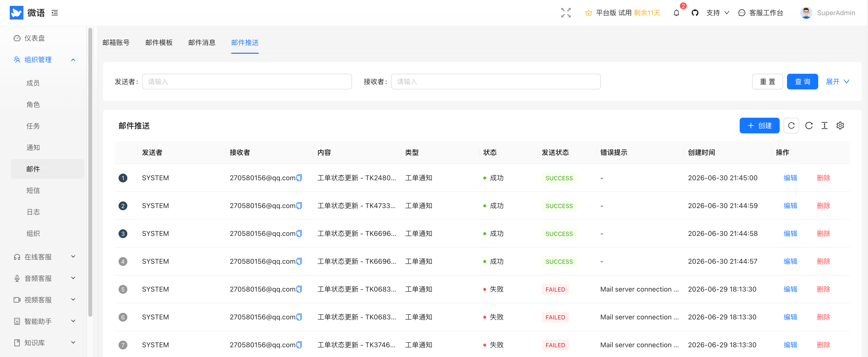
Task: Click the bordered refresh icon beside 创建
Action: [791, 126]
